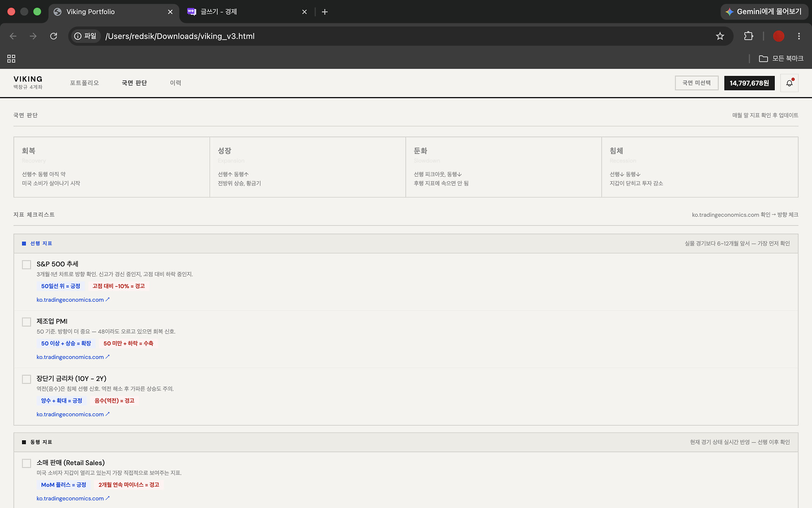Click the MoM 플러스 = 긍정 tag
Screen dimensions: 812x508
click(63, 485)
